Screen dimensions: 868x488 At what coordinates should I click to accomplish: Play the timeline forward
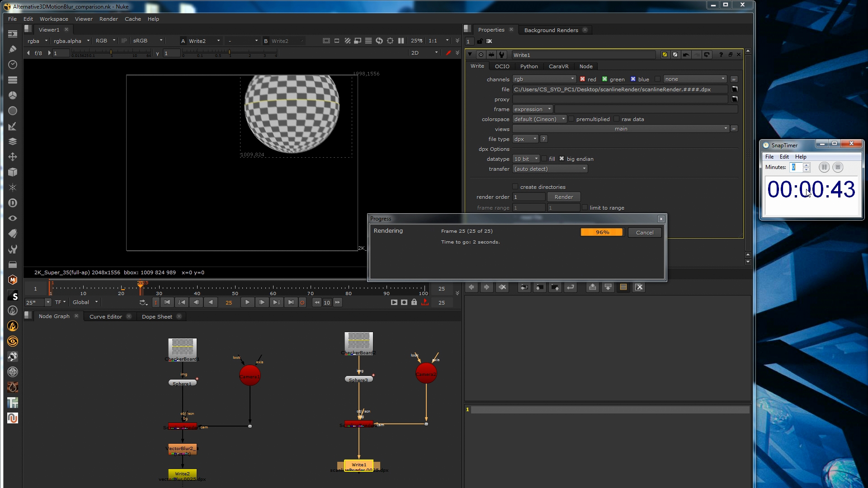coord(247,302)
